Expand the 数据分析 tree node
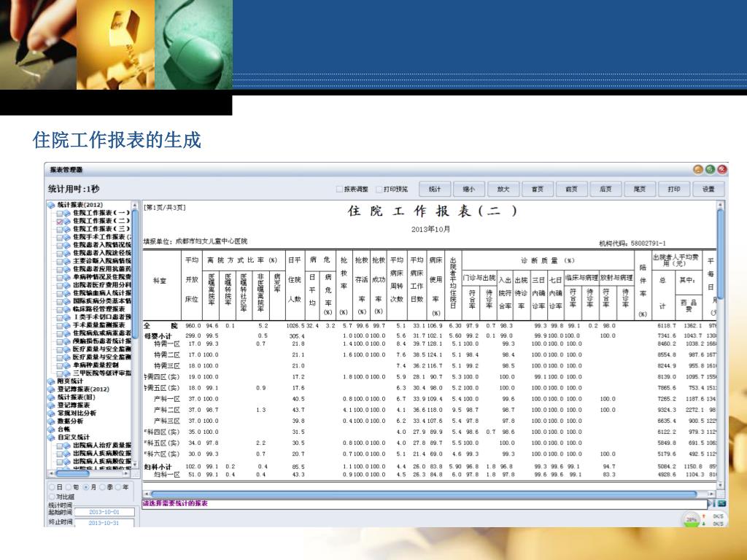The height and width of the screenshot is (560, 747). click(x=51, y=421)
